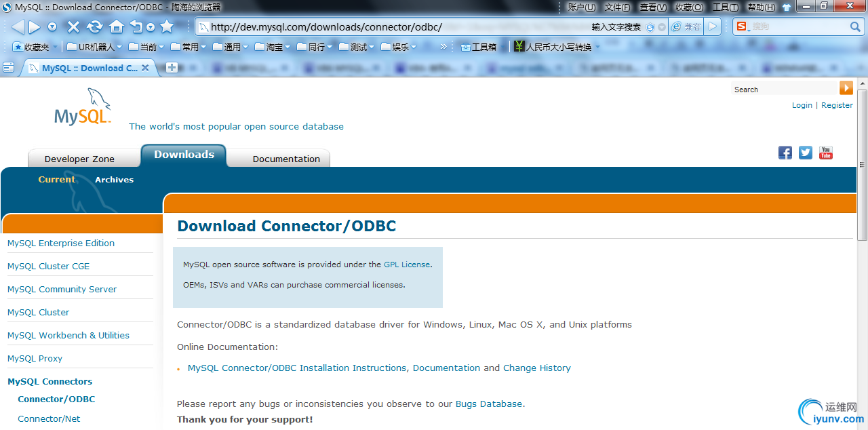Open the 收藏(O) menu
Viewport: 868px width, 430px height.
(689, 7)
